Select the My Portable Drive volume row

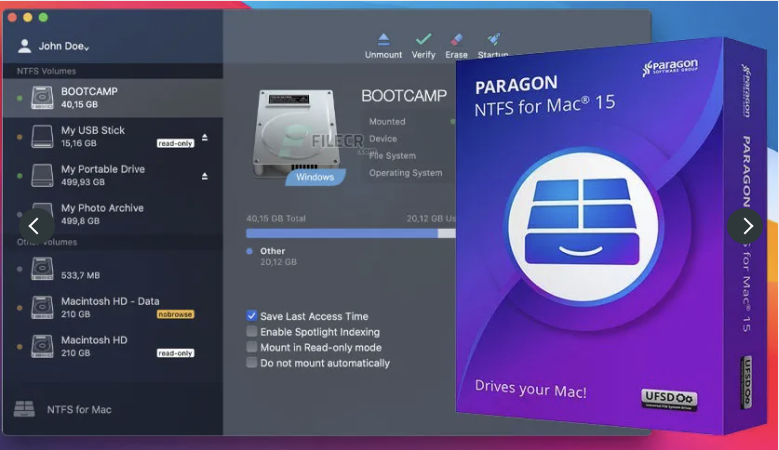tap(113, 175)
